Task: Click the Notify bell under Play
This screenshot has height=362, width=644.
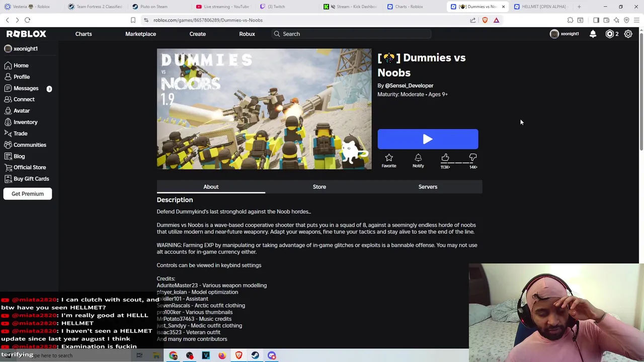Action: point(418,161)
